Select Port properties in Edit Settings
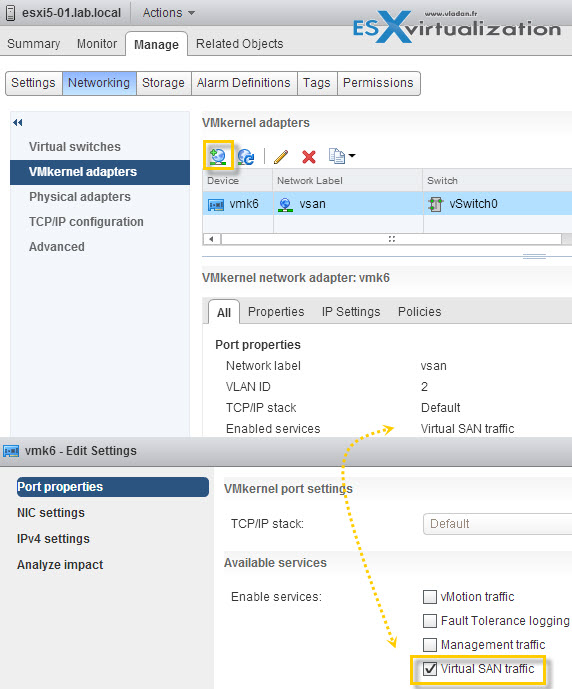The height and width of the screenshot is (689, 572). click(112, 487)
